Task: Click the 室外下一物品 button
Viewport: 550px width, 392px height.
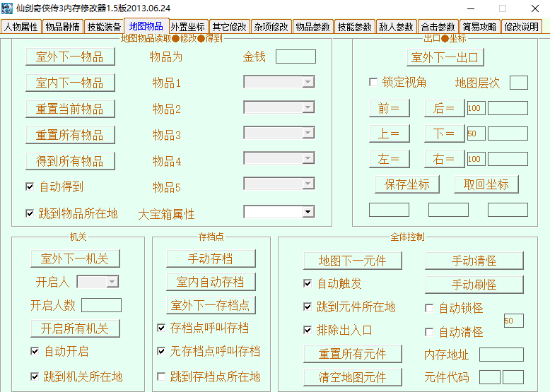Action: click(x=70, y=57)
